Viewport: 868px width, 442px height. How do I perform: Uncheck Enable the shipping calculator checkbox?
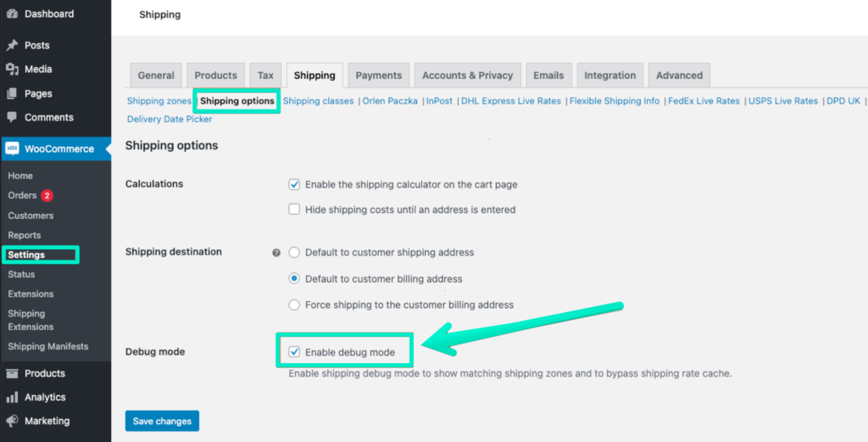pyautogui.click(x=294, y=184)
